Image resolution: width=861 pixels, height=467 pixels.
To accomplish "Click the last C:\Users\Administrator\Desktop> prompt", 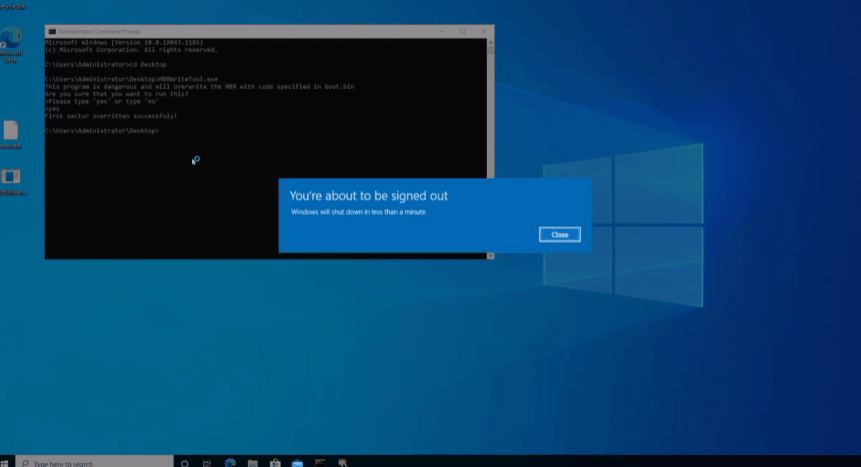I will [102, 131].
